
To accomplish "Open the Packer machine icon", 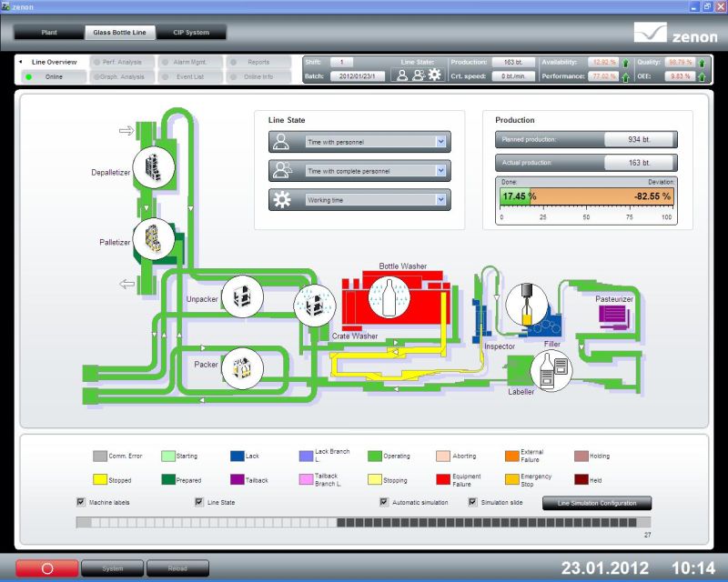I will click(x=243, y=367).
